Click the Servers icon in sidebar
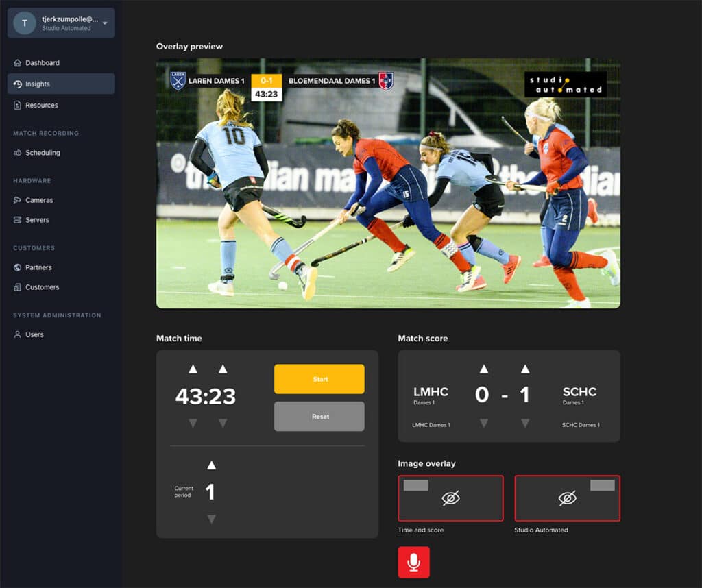Viewport: 702px width, 588px height. coord(18,220)
